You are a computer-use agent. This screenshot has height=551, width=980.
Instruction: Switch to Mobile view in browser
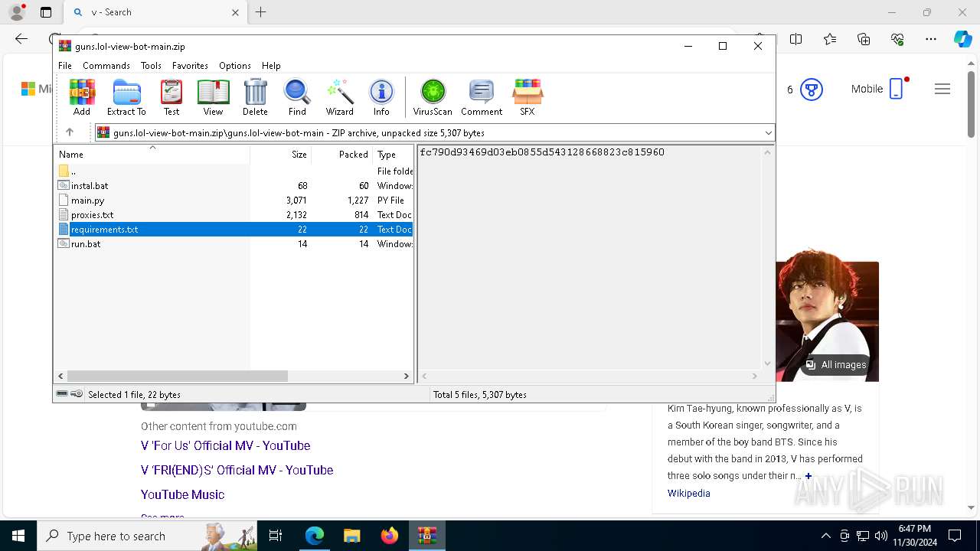click(878, 89)
